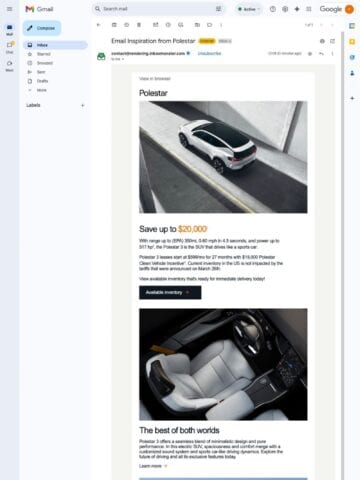The image size is (360, 480).
Task: Switch to the Mail section in left rail
Action: coord(9,30)
